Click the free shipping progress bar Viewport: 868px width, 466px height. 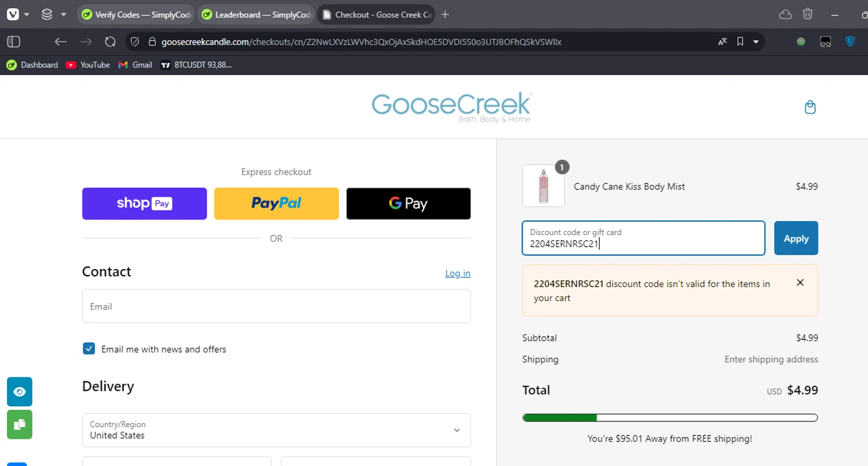(x=670, y=418)
